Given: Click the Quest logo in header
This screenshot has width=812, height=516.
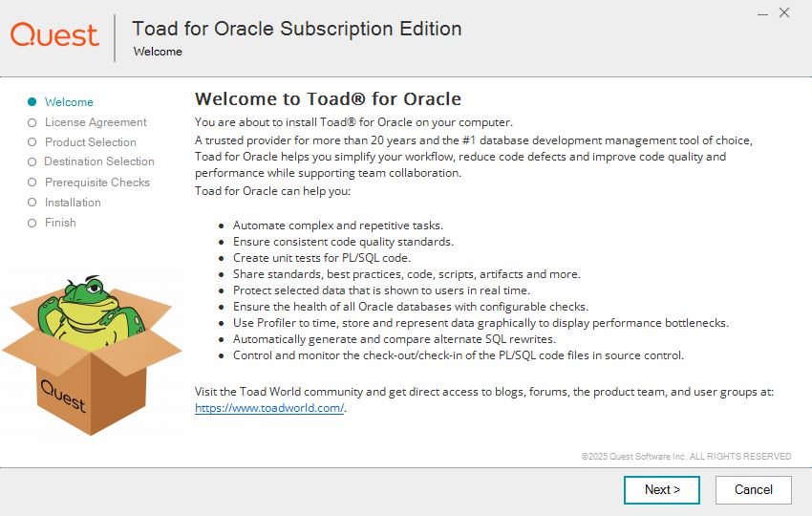Looking at the screenshot, I should [54, 34].
